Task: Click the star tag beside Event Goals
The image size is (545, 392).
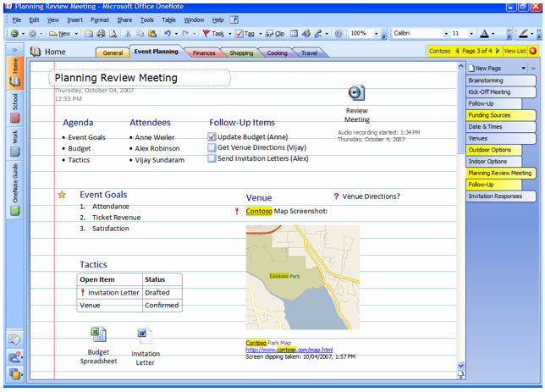Action: (x=62, y=195)
